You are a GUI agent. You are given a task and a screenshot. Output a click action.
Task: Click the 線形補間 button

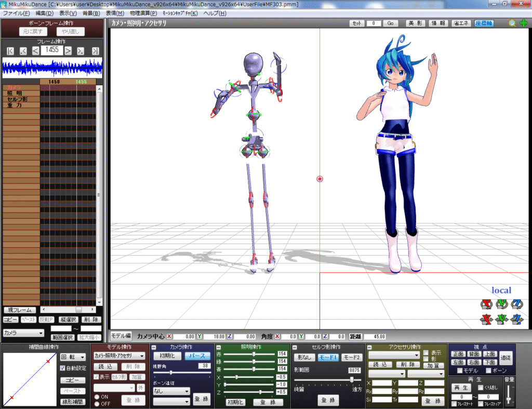(x=73, y=402)
